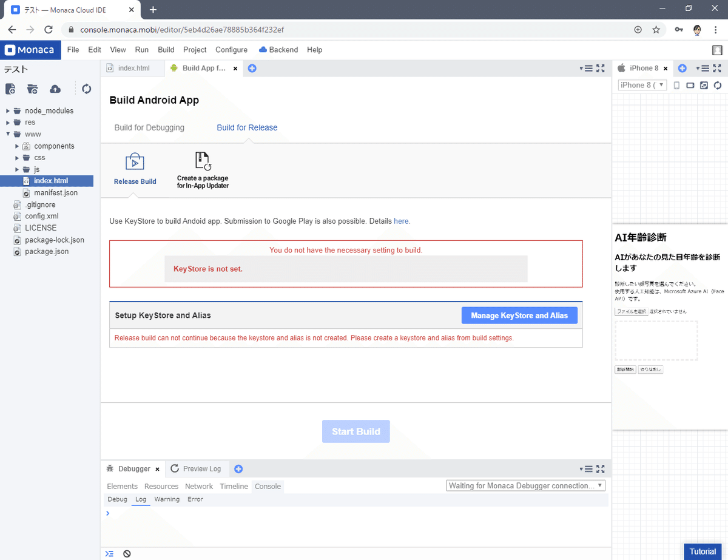Bookmark this page with star icon
The width and height of the screenshot is (728, 560).
[656, 29]
